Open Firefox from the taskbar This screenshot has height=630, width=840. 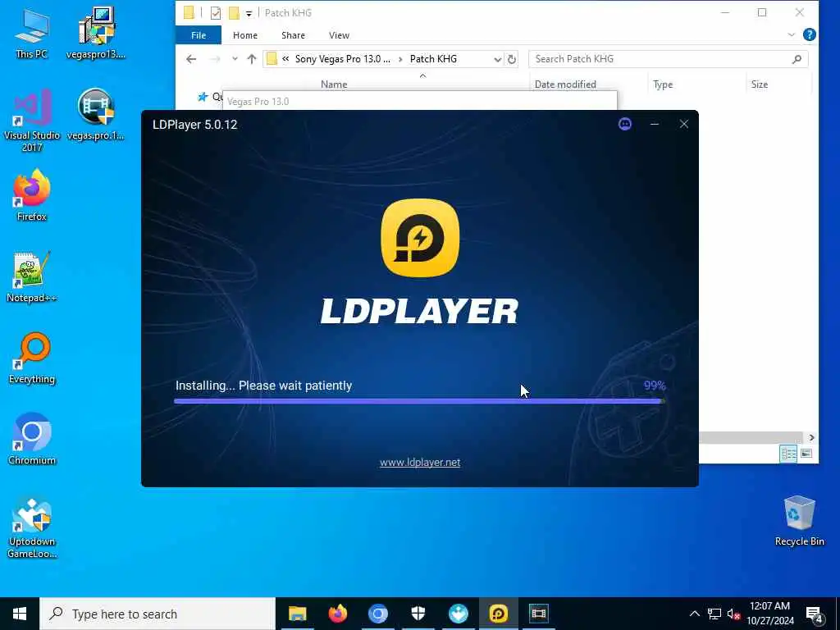(x=337, y=614)
